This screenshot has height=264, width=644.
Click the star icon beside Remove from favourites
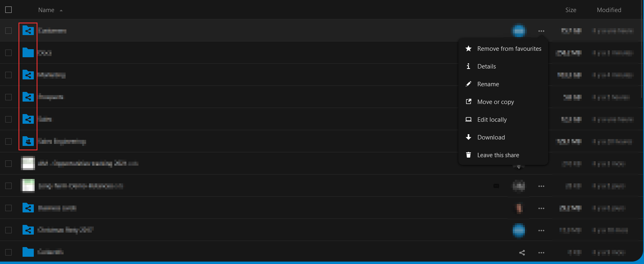coord(469,48)
